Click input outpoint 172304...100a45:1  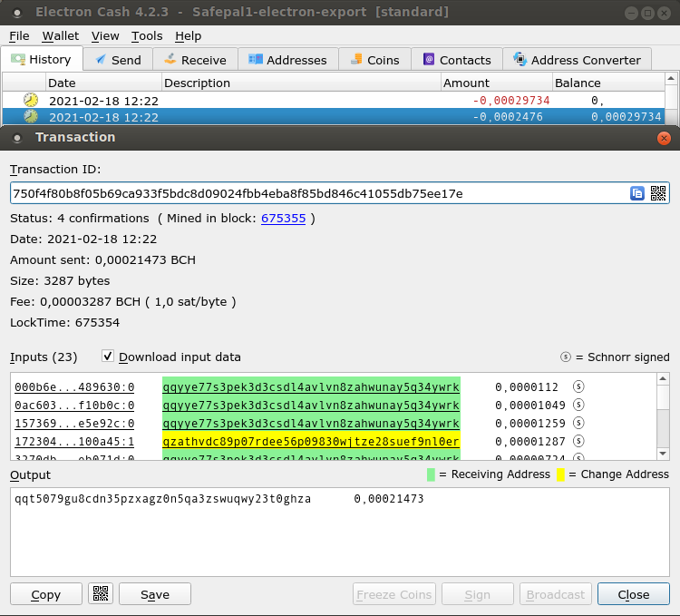click(x=74, y=442)
